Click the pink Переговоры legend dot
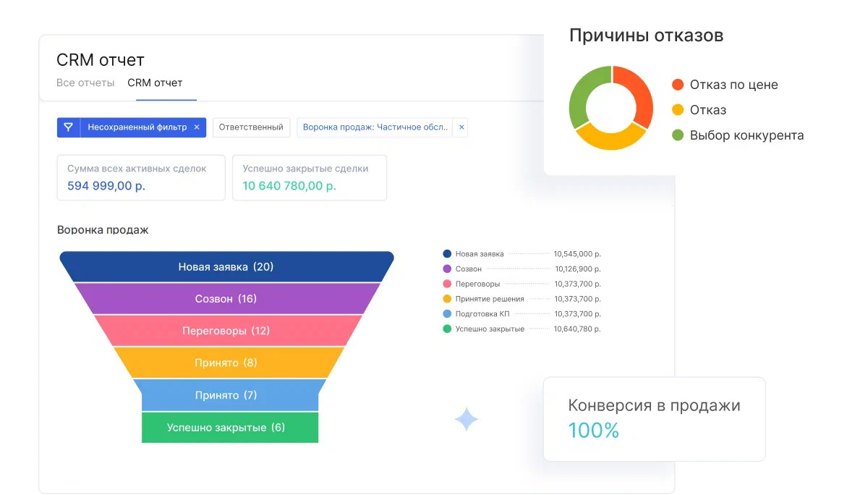 click(x=447, y=284)
